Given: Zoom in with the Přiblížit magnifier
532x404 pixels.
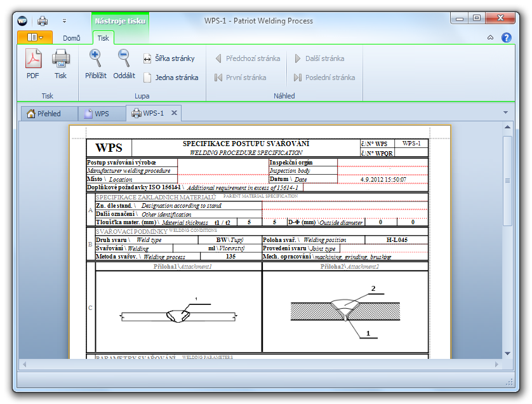Looking at the screenshot, I should [95, 64].
